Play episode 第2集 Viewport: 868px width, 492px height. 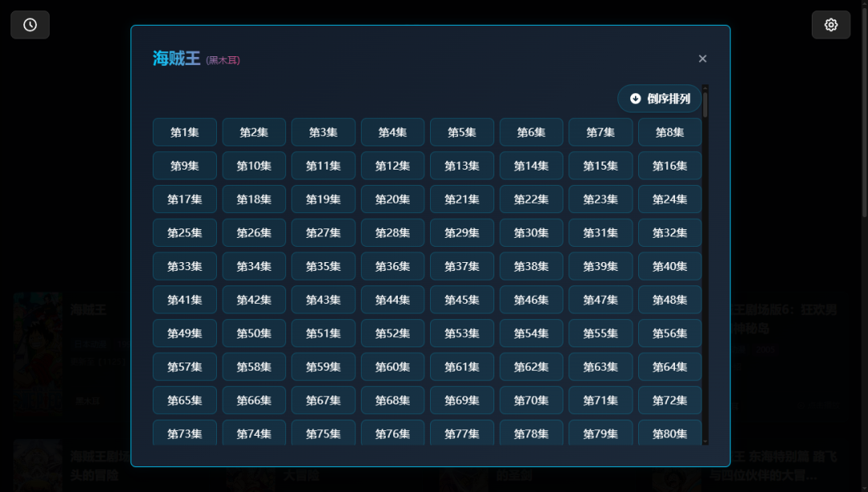254,133
